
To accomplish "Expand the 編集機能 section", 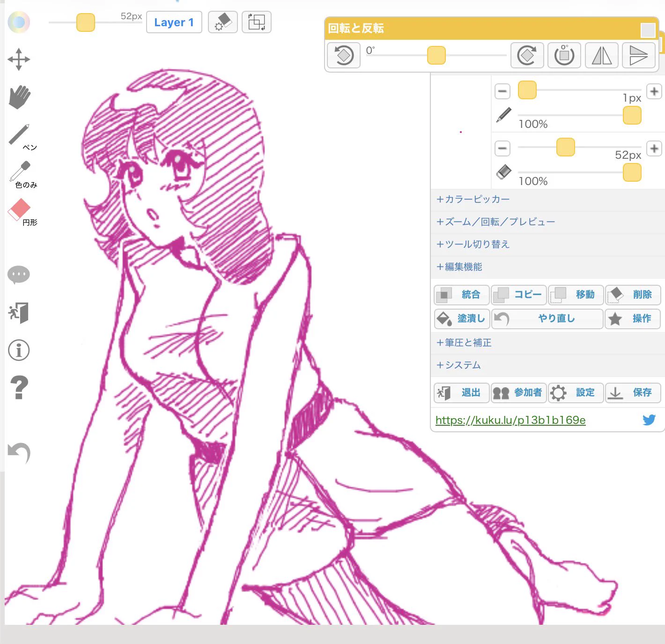I will [547, 267].
